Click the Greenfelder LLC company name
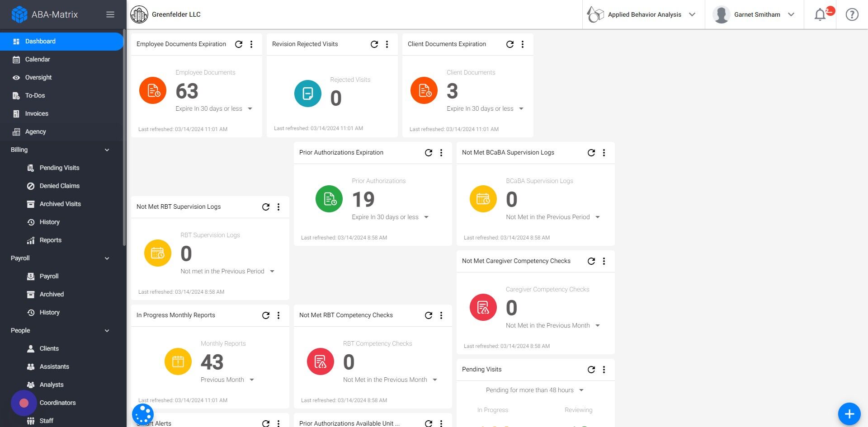Screen dimensions: 868x427 coord(176,14)
